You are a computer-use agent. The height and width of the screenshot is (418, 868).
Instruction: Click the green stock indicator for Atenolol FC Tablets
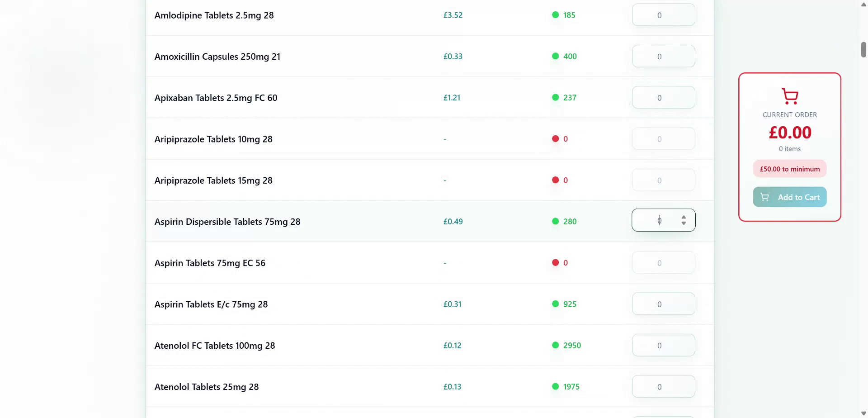coord(555,345)
